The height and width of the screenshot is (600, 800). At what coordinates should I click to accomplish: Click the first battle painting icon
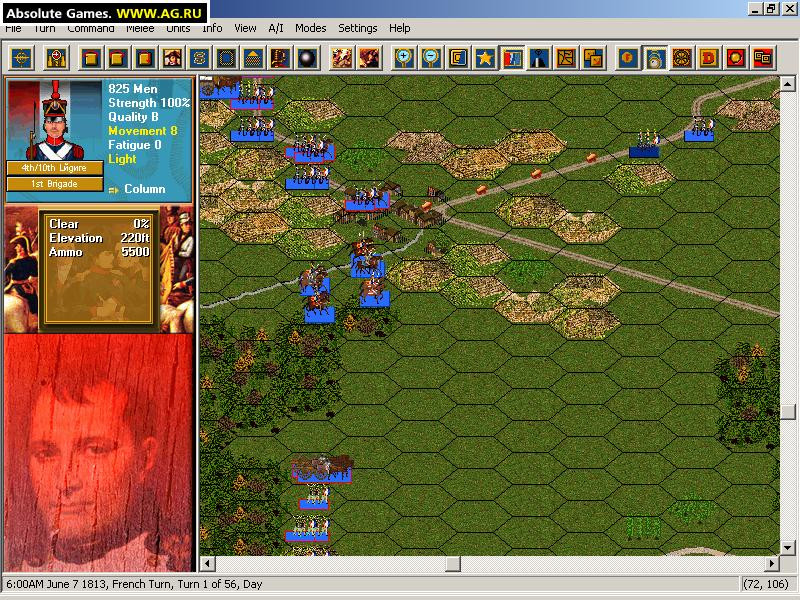342,58
